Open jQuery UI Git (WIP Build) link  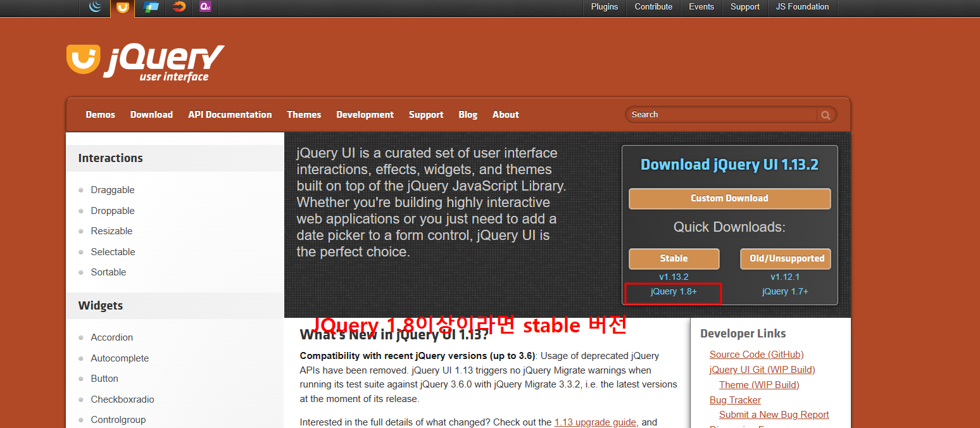[762, 370]
